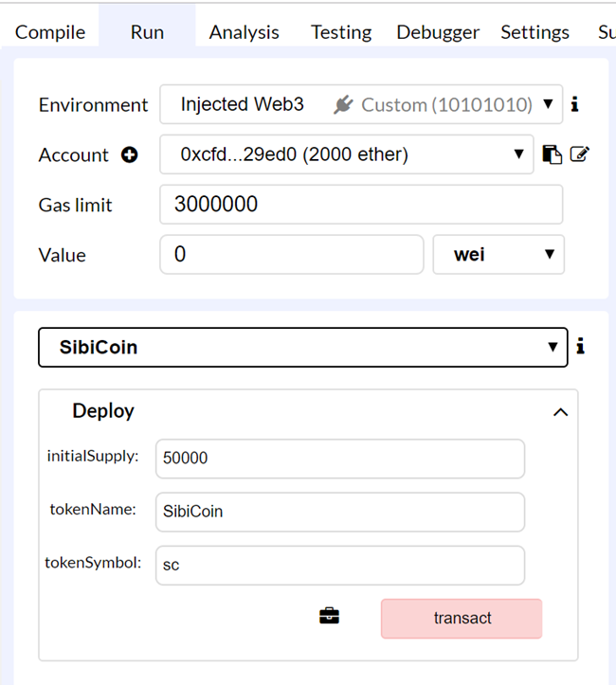Open the Debugger tab
Screen dimensions: 616x685
[438, 32]
